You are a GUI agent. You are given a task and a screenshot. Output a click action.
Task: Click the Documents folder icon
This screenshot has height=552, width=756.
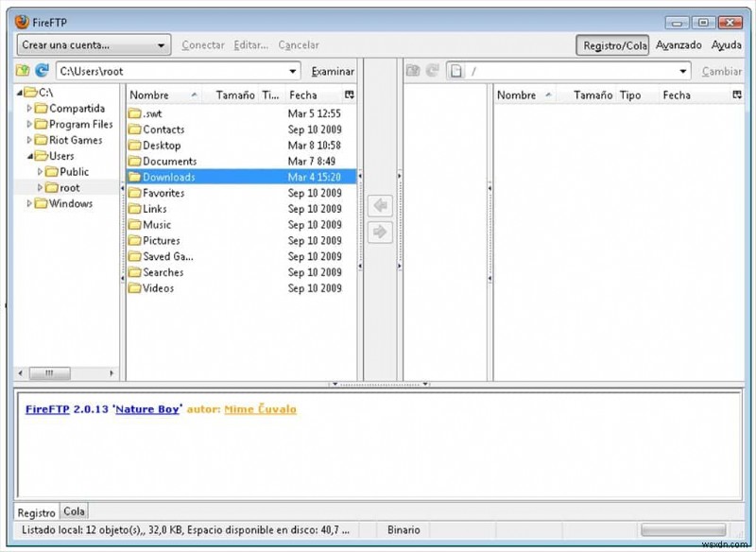pyautogui.click(x=134, y=162)
